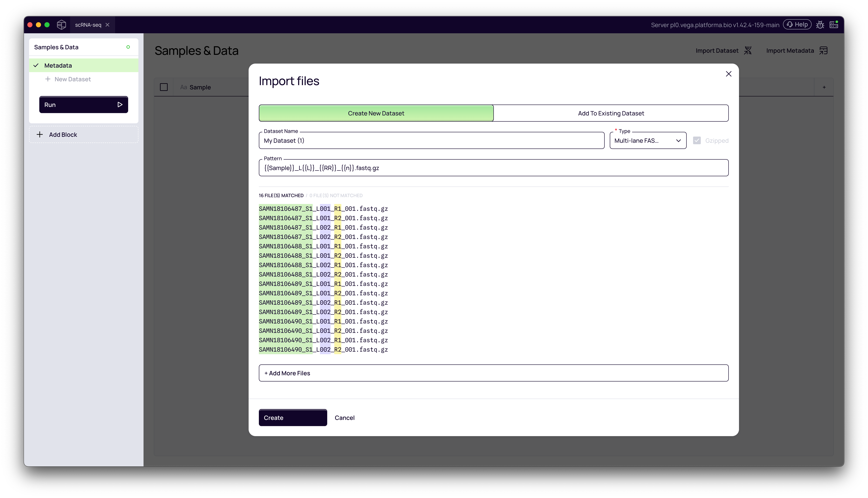Switch to the Add To Existing Dataset tab
868x498 pixels.
[x=611, y=113]
